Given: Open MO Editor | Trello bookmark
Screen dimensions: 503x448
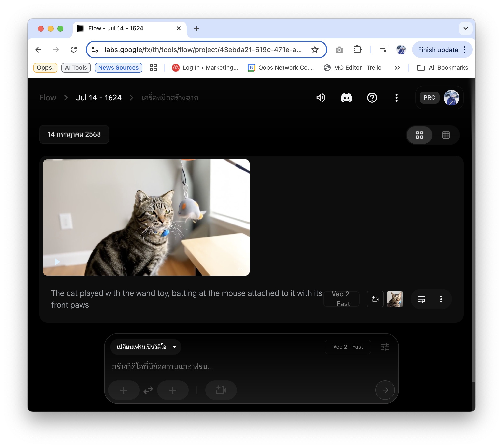Looking at the screenshot, I should 352,68.
